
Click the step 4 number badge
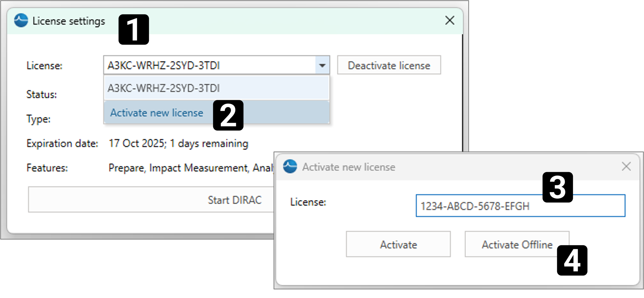coord(572,260)
